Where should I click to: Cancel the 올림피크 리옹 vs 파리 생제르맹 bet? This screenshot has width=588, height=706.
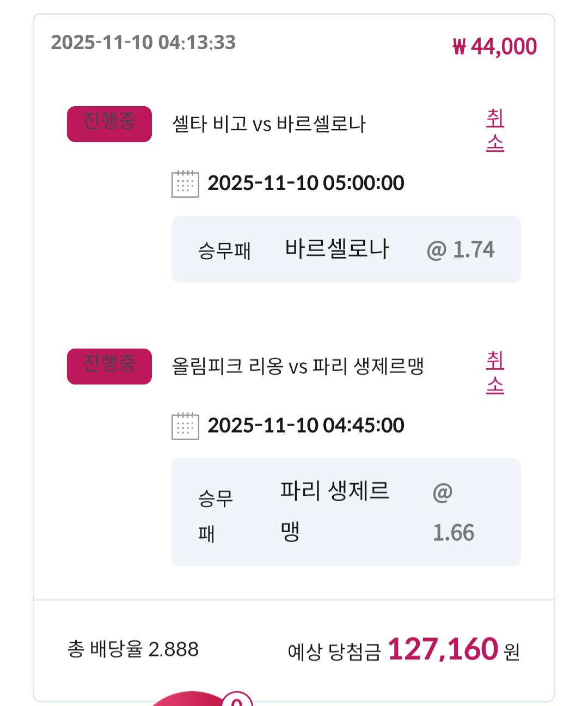[495, 373]
